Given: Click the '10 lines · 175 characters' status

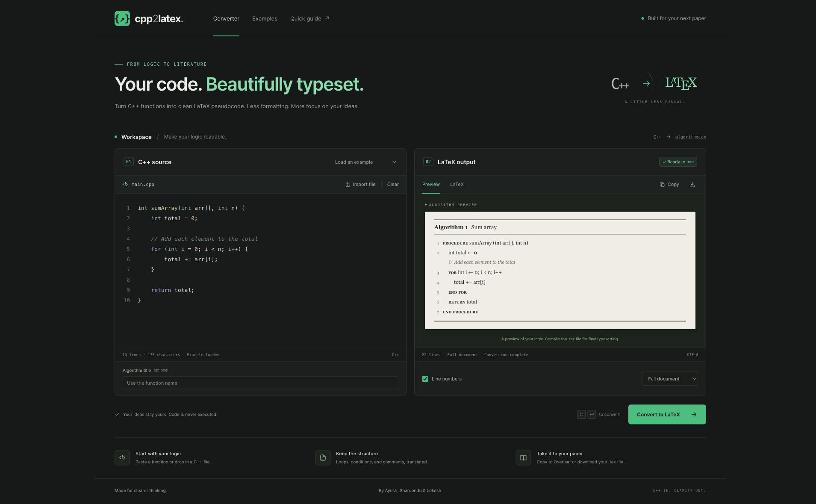Looking at the screenshot, I should pyautogui.click(x=151, y=355).
